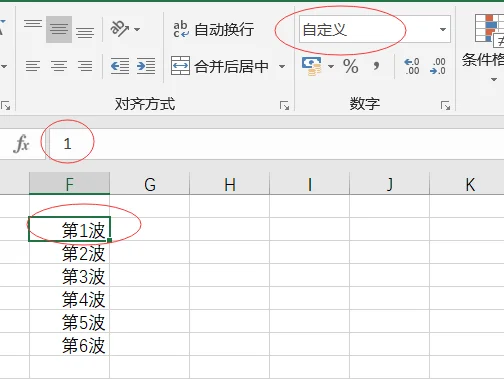This screenshot has height=379, width=504.
Task: Select cell containing 第4波
Action: click(x=69, y=298)
